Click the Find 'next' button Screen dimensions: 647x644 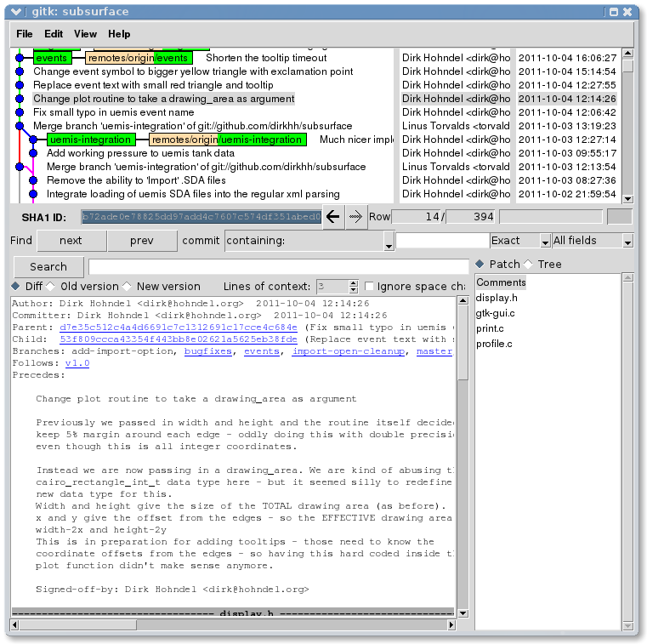coord(71,241)
